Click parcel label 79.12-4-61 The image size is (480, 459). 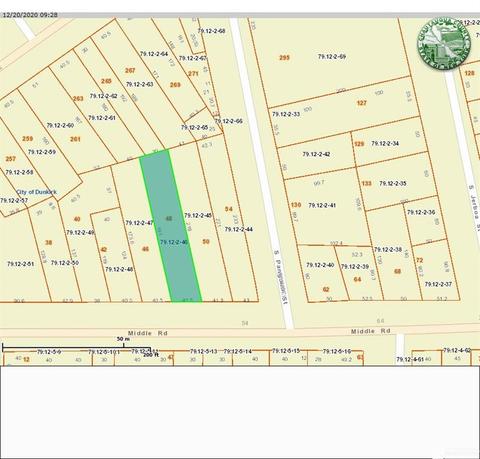tap(410, 359)
